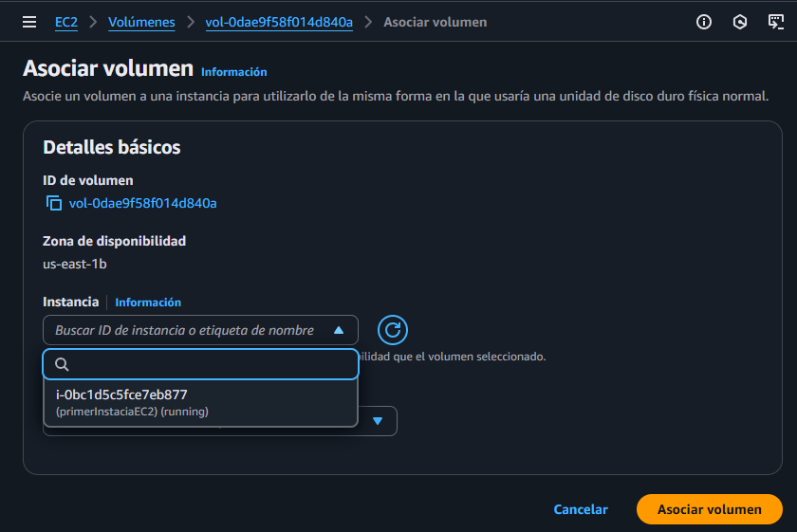The width and height of the screenshot is (797, 532).
Task: Navigate to Volúmenes breadcrumb
Action: [141, 23]
